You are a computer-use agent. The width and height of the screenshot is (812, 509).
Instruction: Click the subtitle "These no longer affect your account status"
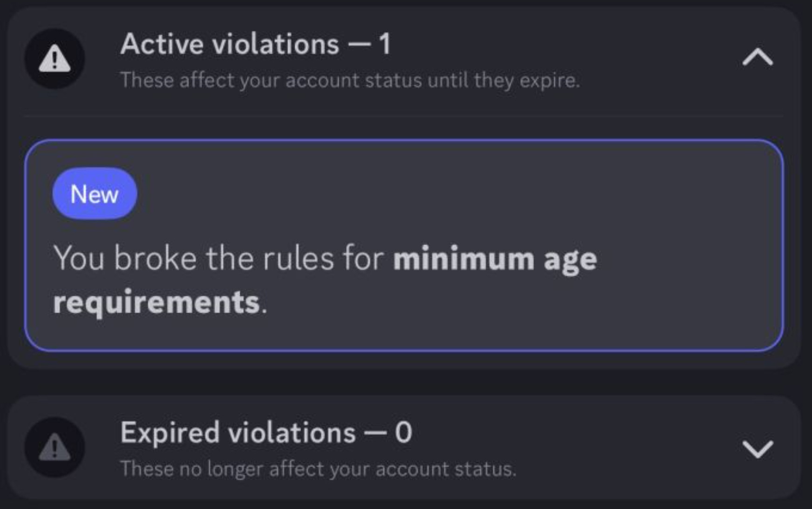318,469
